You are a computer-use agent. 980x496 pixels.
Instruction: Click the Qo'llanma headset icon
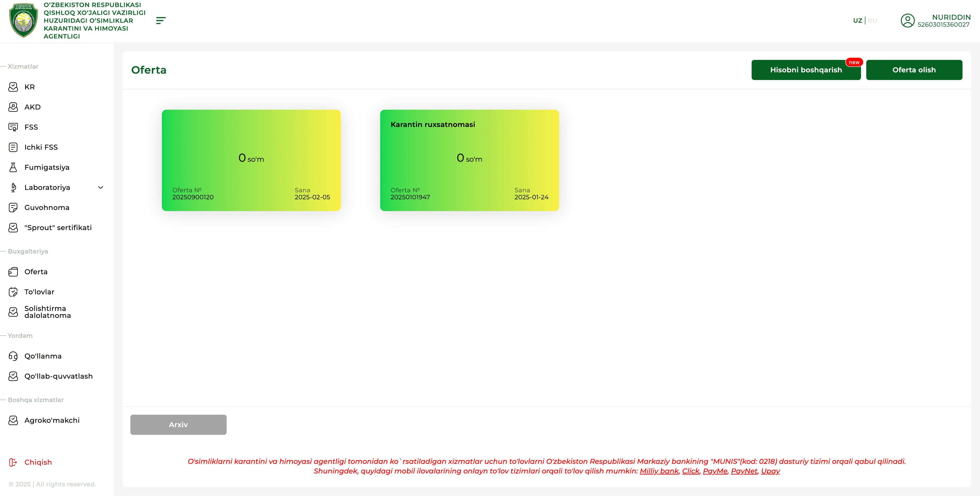tap(13, 356)
